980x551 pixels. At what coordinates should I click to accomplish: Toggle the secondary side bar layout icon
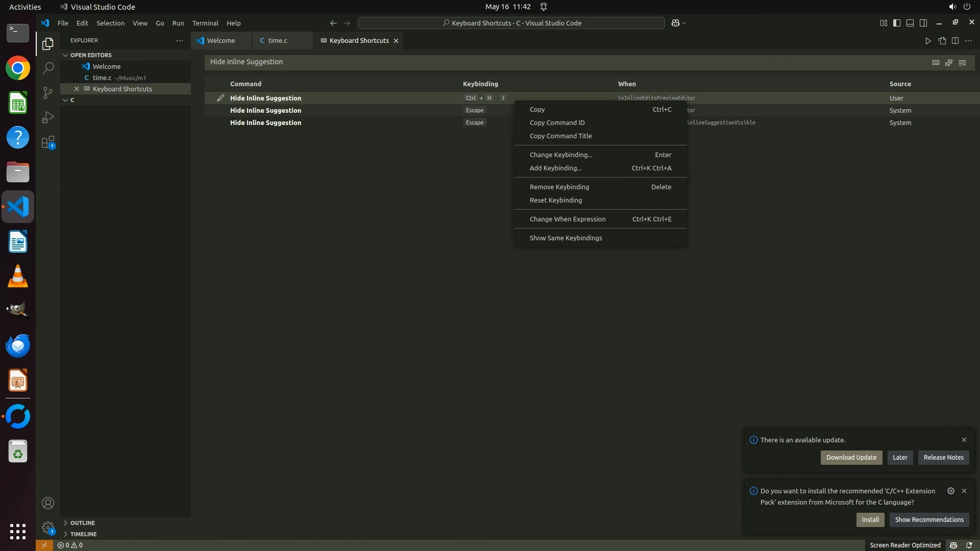(923, 23)
